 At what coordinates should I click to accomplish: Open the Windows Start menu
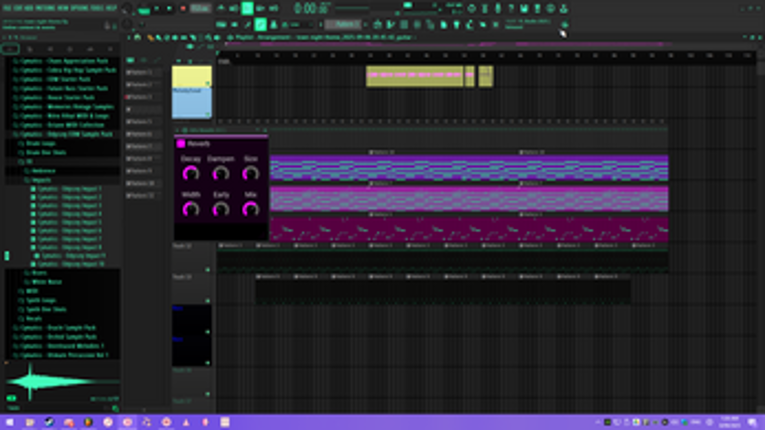pos(10,422)
